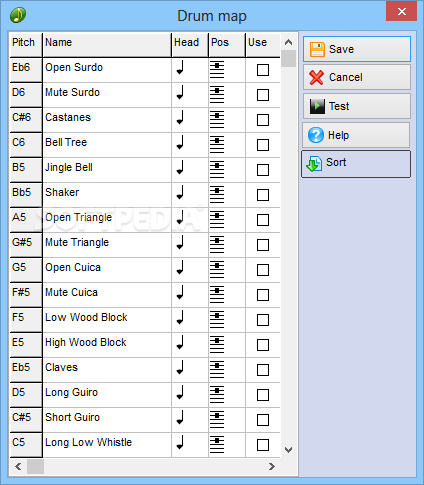This screenshot has width=424, height=485.
Task: Click the Pos column header
Action: tap(227, 45)
